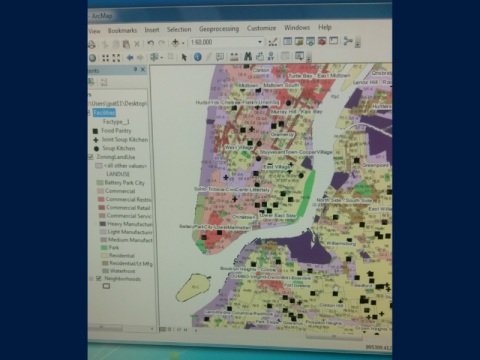Click the Delete X toolbar icon
The image size is (480, 360).
click(x=137, y=44)
